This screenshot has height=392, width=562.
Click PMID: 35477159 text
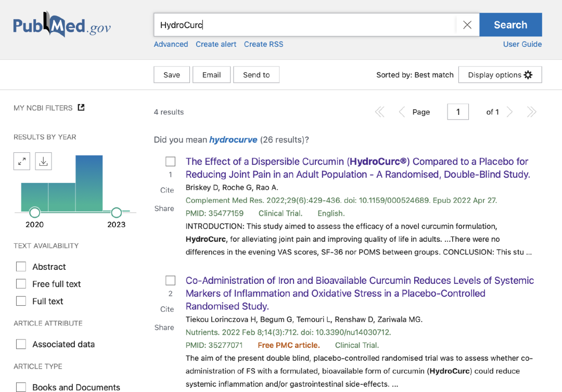click(214, 213)
